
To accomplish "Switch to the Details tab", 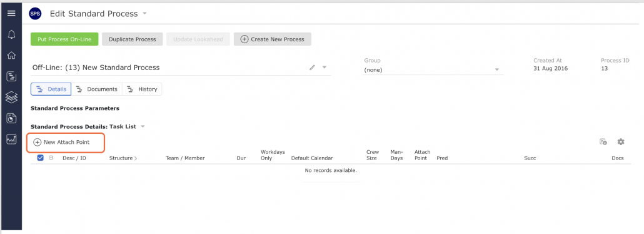I will [x=51, y=89].
